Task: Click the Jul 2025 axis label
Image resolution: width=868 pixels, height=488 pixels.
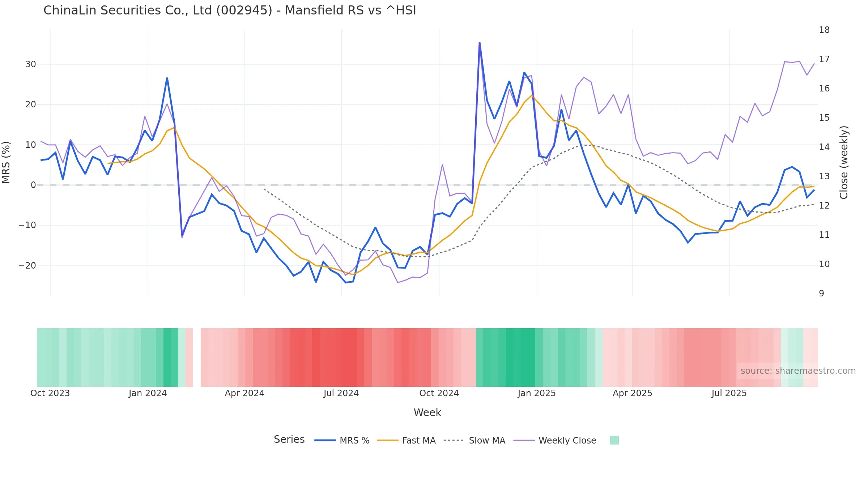Action: tap(729, 393)
